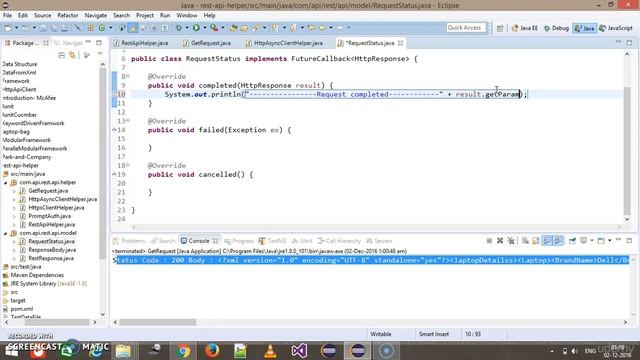
Task: Open the TestNG view tab
Action: pos(272,241)
